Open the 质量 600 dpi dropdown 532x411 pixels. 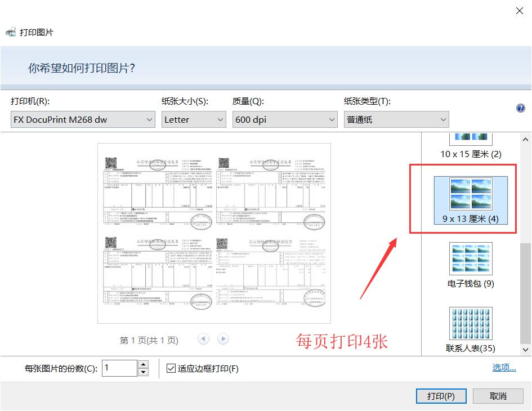pyautogui.click(x=284, y=119)
